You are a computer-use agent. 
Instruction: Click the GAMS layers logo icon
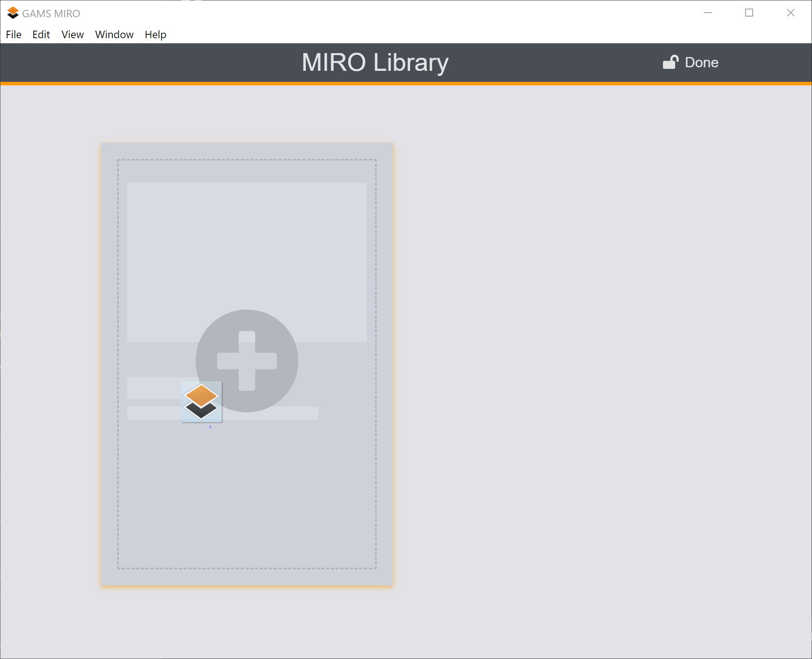pos(202,401)
